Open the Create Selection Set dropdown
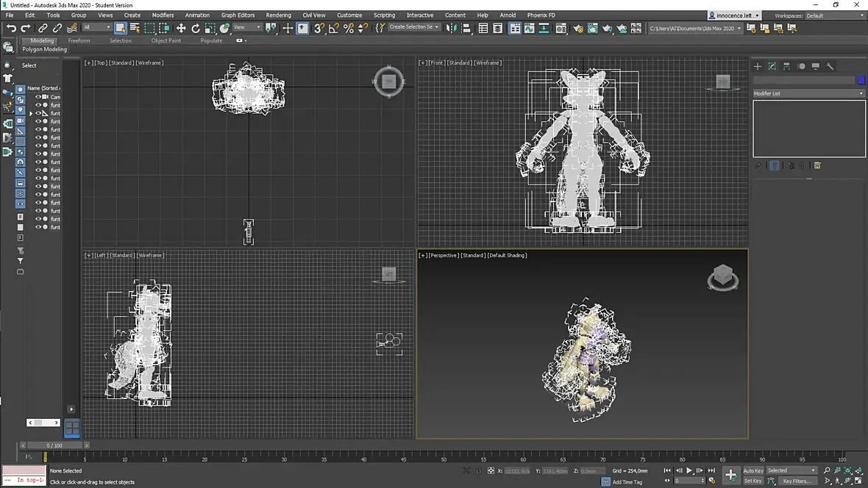Viewport: 868px width, 488px height. [413, 27]
